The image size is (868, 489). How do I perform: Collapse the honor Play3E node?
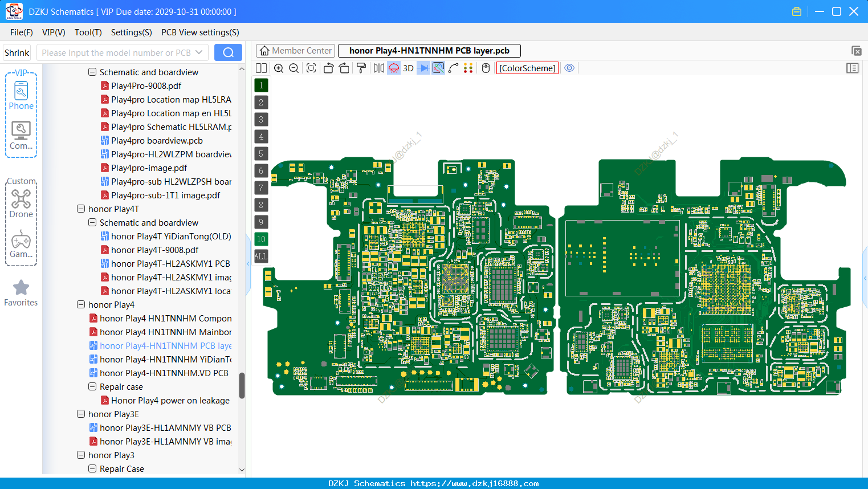(x=81, y=414)
